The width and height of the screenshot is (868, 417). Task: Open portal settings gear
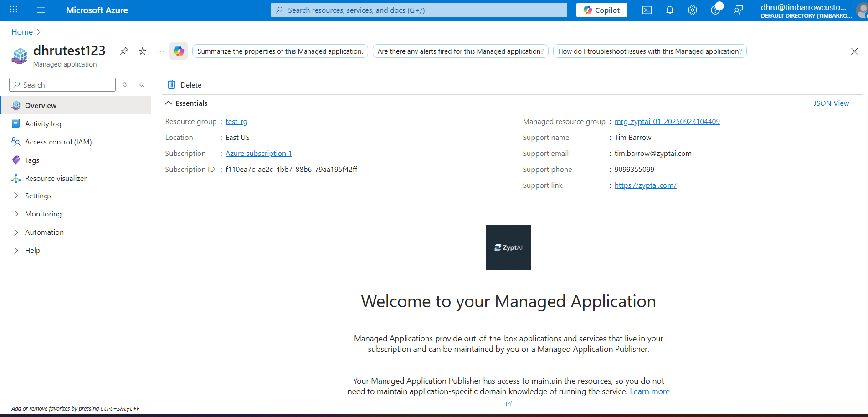693,10
